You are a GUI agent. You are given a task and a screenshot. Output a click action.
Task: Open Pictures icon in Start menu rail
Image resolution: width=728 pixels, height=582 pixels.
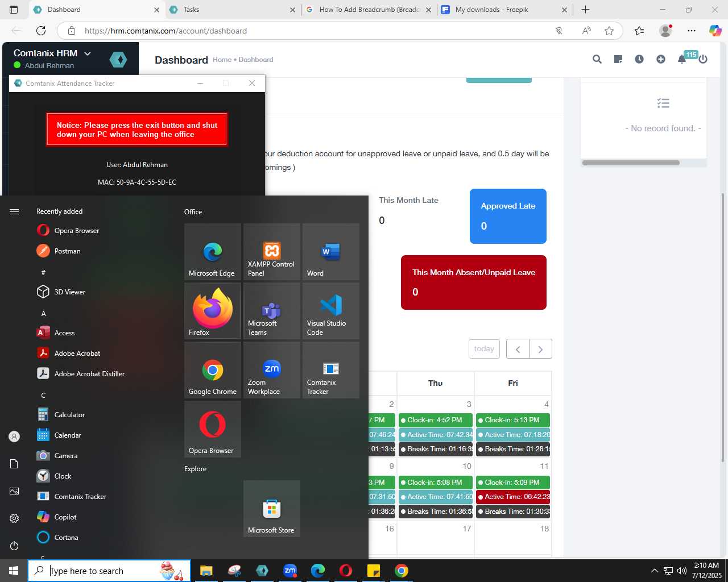pos(14,491)
